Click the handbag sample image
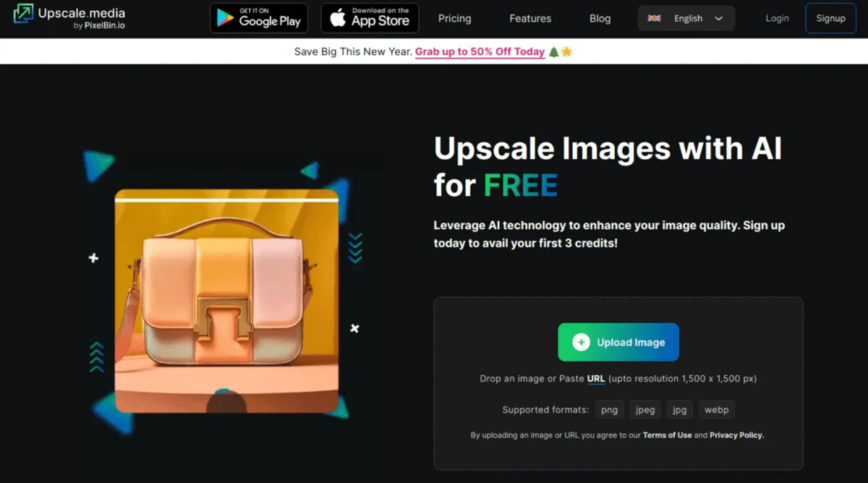This screenshot has width=868, height=483. [226, 301]
